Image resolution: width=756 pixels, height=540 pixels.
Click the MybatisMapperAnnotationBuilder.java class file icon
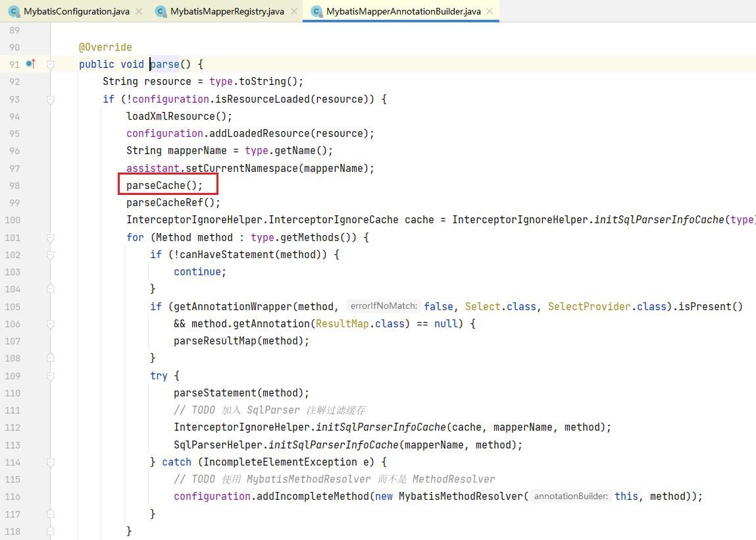click(316, 11)
